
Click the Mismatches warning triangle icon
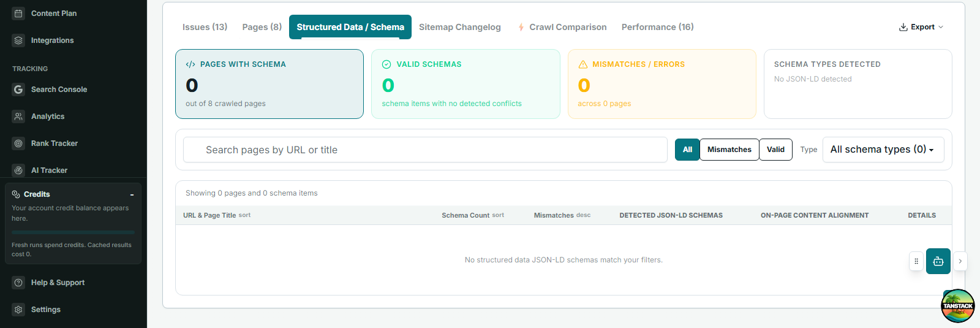click(x=583, y=64)
